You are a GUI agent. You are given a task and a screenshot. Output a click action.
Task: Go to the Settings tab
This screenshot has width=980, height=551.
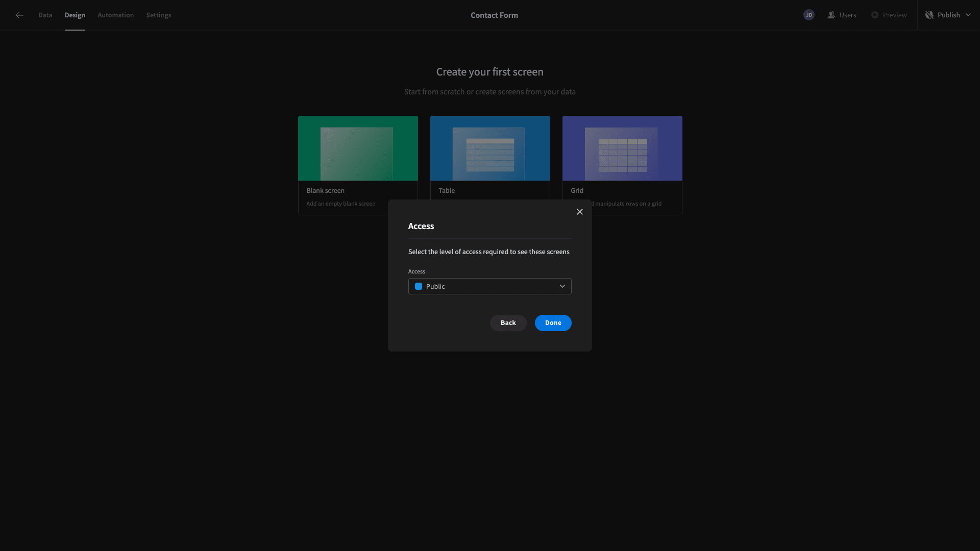point(159,15)
